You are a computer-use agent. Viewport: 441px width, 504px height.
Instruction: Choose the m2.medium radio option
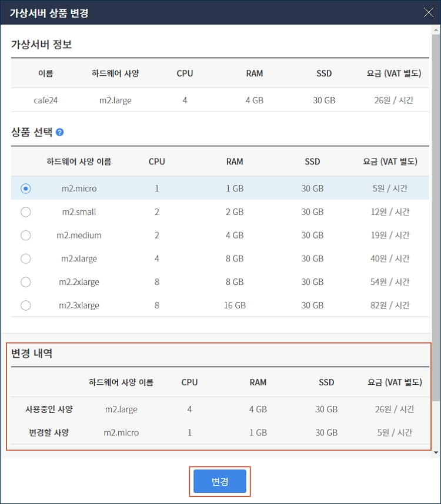(x=26, y=236)
